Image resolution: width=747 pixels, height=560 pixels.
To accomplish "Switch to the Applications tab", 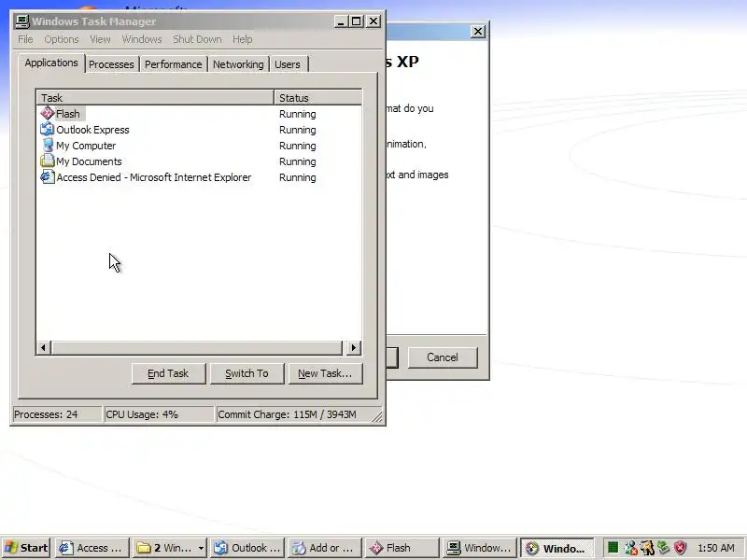I will (x=51, y=63).
